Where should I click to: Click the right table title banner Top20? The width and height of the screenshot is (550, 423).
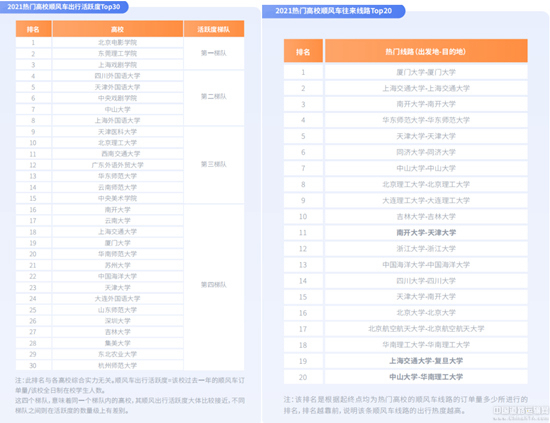tap(334, 11)
